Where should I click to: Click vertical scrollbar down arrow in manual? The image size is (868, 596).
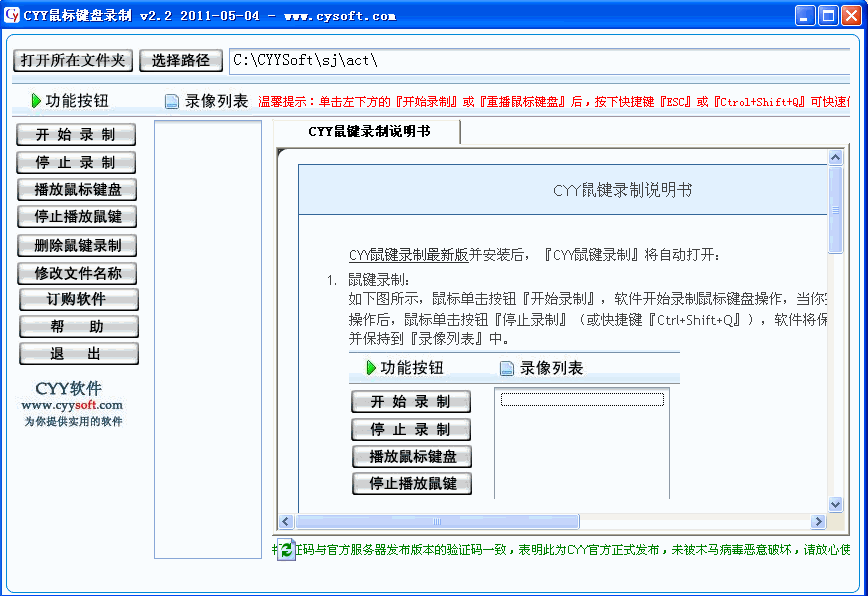point(835,504)
